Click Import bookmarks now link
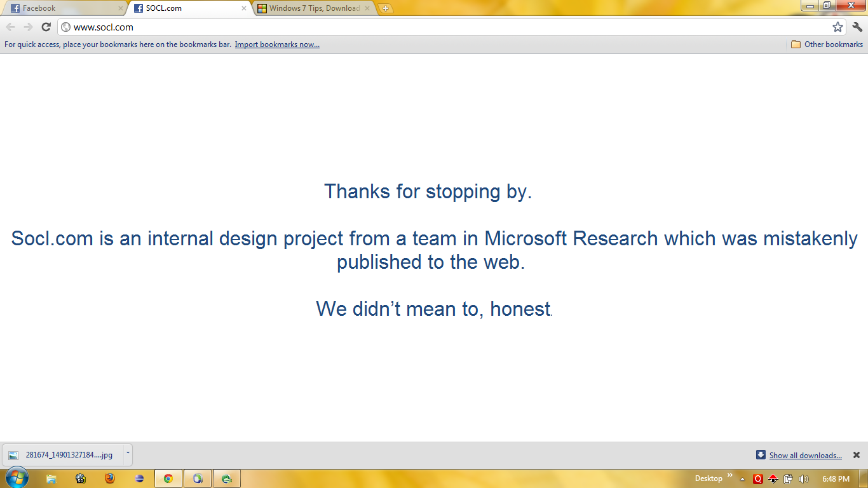 point(277,44)
